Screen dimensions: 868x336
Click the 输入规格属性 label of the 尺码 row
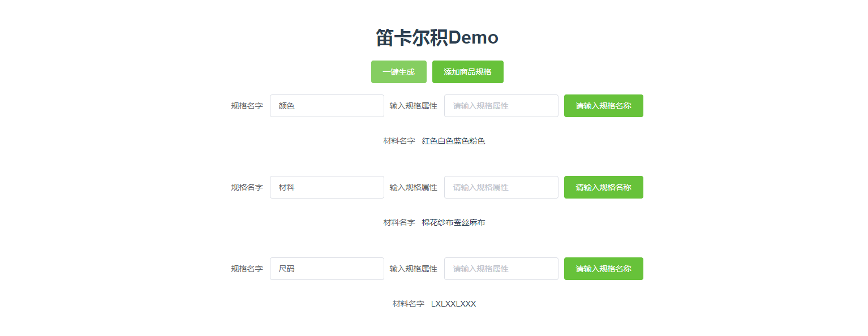413,269
